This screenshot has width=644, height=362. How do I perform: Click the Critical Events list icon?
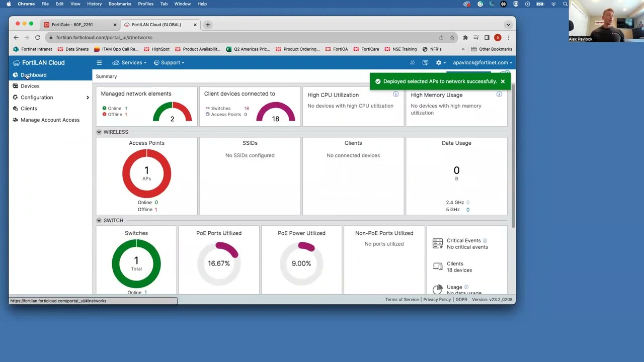pyautogui.click(x=438, y=243)
